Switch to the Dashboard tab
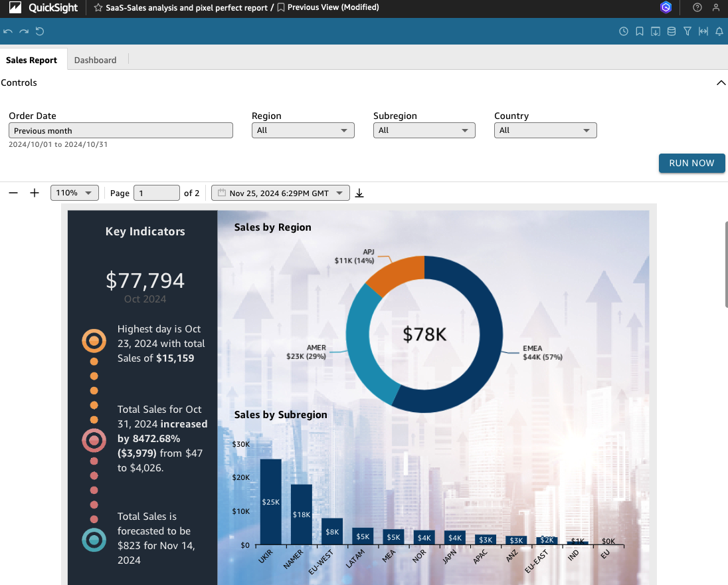The height and width of the screenshot is (585, 728). [95, 60]
